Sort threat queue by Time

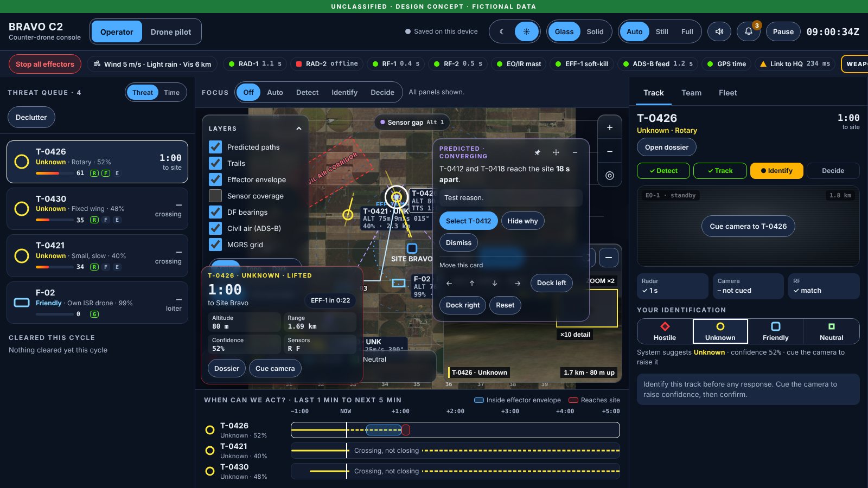[171, 92]
